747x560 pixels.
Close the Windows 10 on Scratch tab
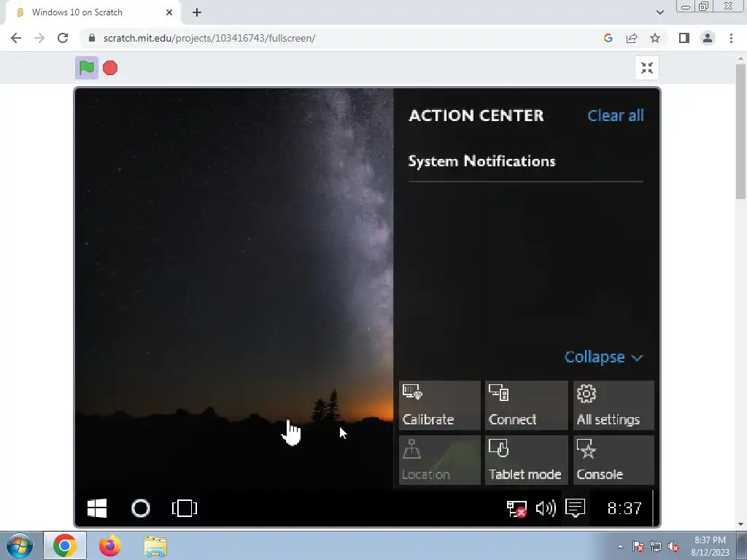[x=169, y=12]
